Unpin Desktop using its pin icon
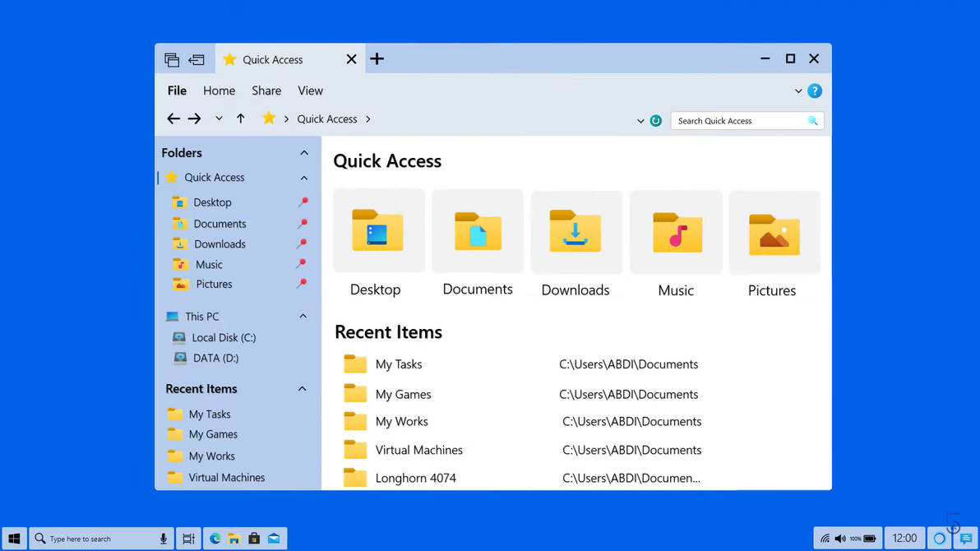 coord(303,202)
